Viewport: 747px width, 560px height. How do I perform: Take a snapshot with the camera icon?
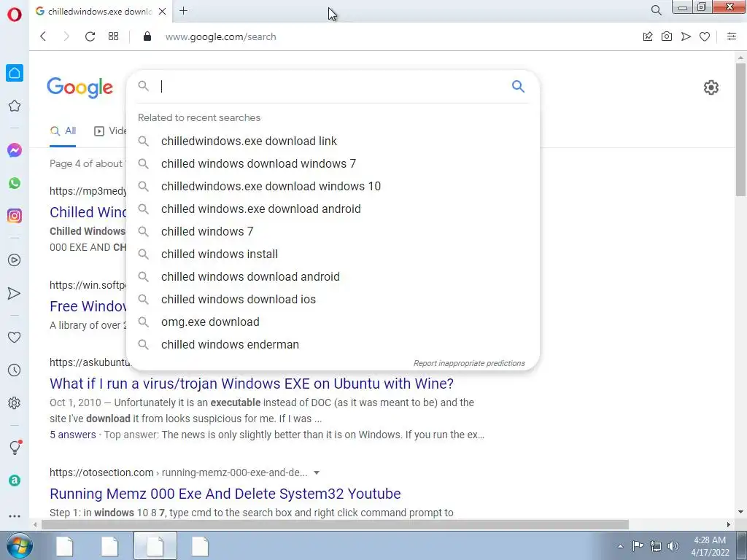click(667, 36)
